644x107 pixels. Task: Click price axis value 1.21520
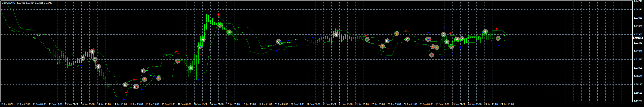coord(637,60)
